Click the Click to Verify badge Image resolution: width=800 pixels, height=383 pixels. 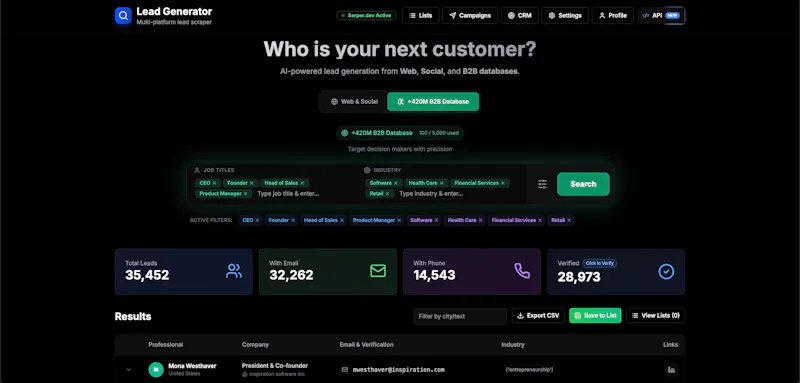click(600, 263)
